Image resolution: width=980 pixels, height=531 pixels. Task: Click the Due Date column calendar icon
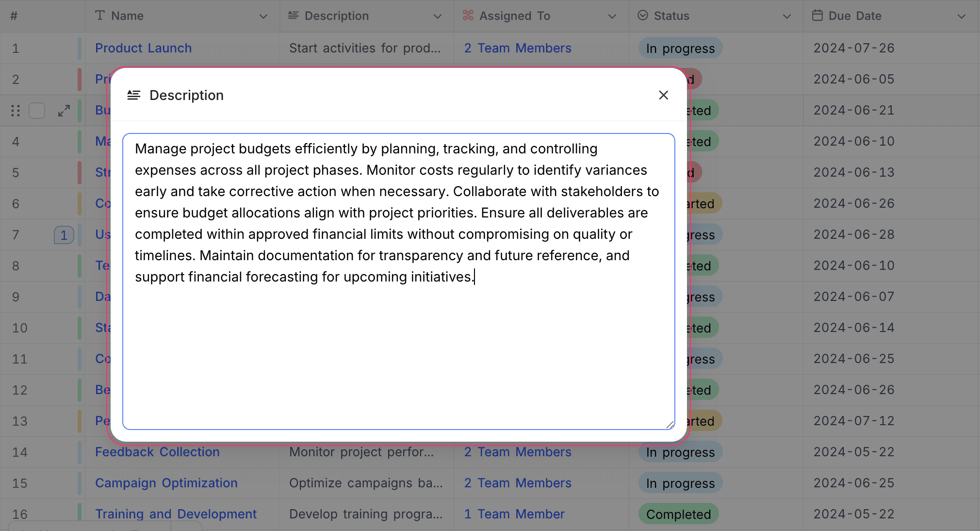[817, 16]
